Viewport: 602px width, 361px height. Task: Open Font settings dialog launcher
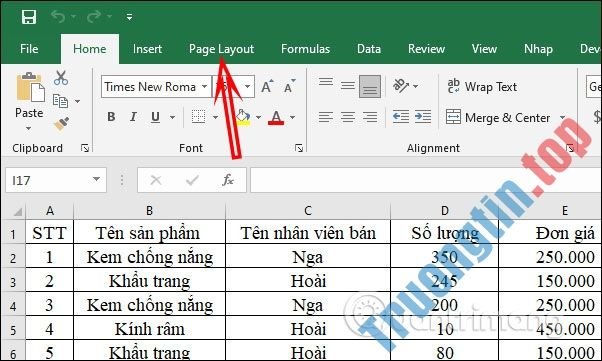click(299, 148)
